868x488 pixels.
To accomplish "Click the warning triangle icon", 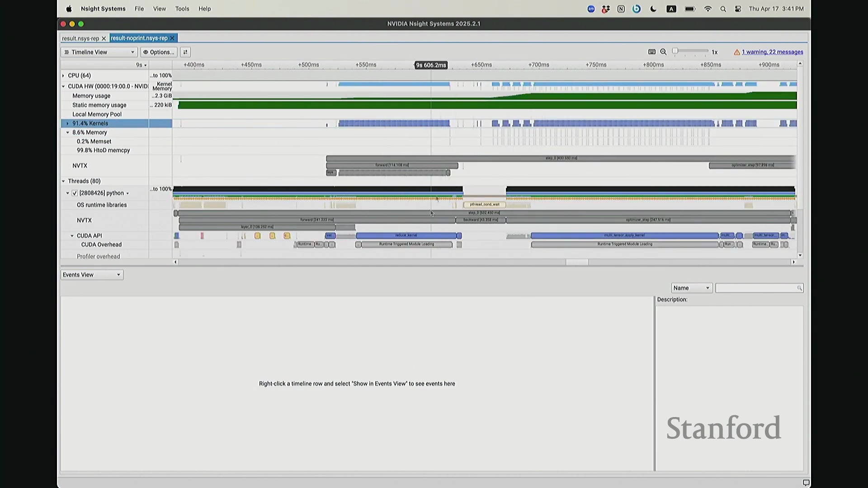I will [737, 52].
